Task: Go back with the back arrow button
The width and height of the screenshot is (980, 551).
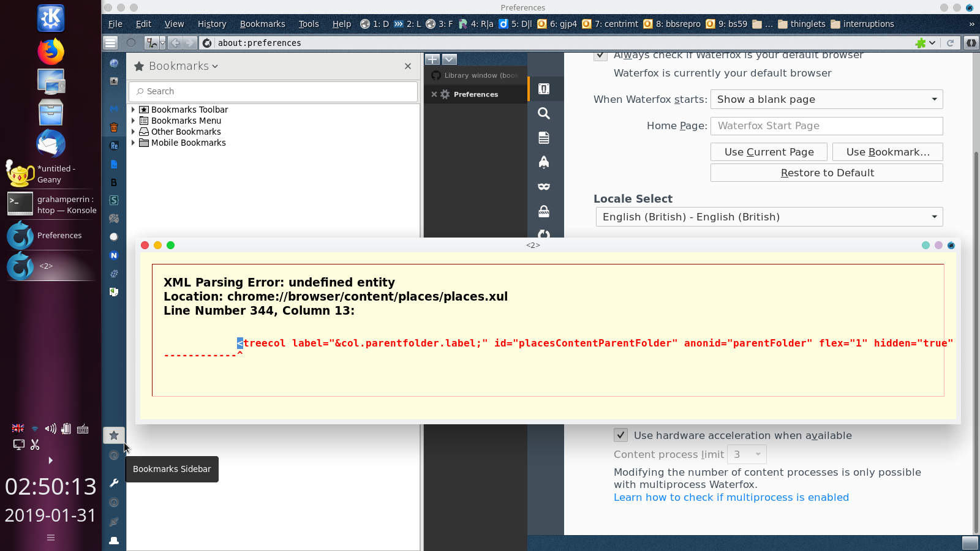Action: [175, 43]
